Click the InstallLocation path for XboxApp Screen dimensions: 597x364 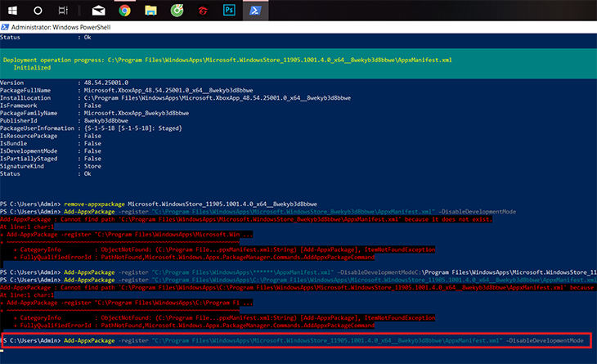click(x=218, y=98)
